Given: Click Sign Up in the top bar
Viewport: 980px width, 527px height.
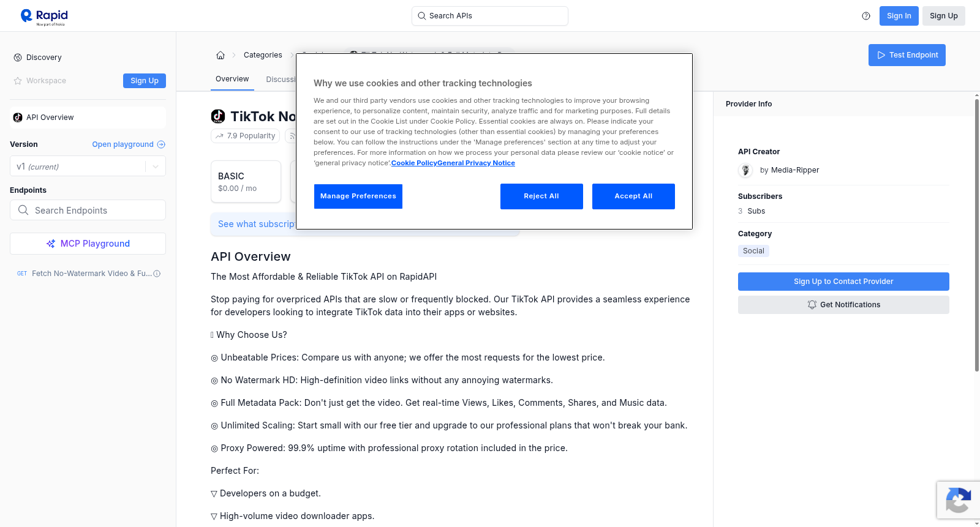Looking at the screenshot, I should click(x=944, y=16).
